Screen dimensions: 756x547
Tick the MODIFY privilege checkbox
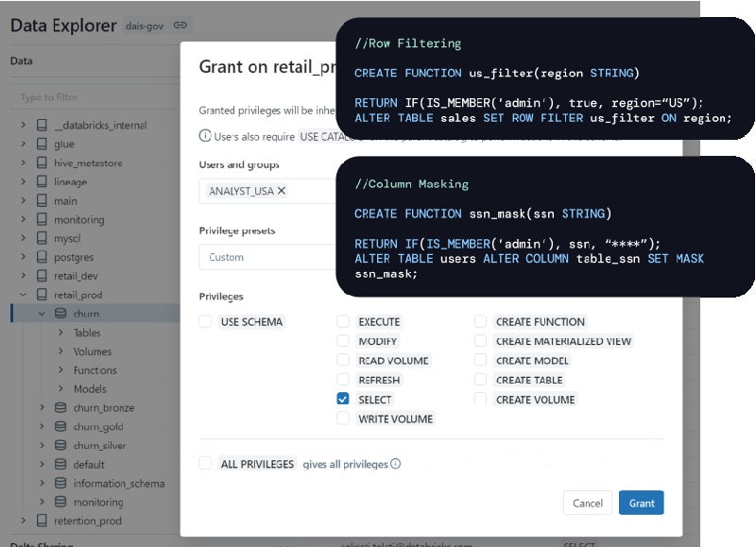343,341
